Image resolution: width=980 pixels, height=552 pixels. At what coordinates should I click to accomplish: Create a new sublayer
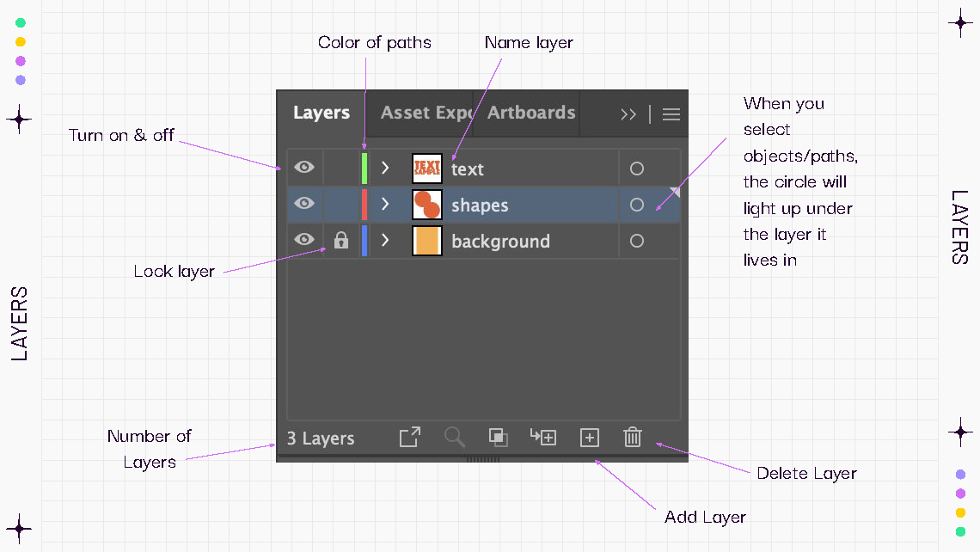tap(543, 438)
